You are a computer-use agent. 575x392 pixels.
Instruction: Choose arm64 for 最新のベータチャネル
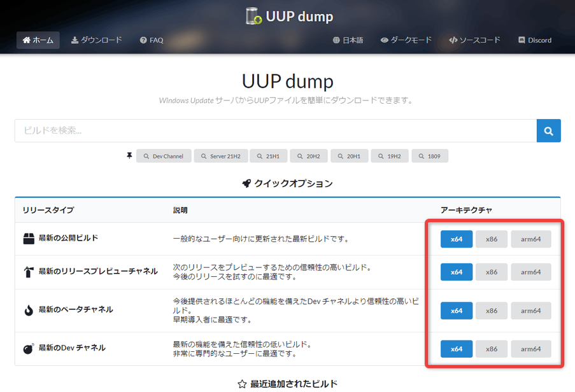531,311
